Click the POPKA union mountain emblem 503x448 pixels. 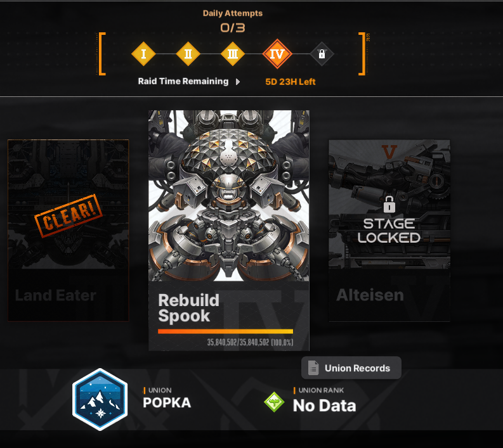(100, 399)
